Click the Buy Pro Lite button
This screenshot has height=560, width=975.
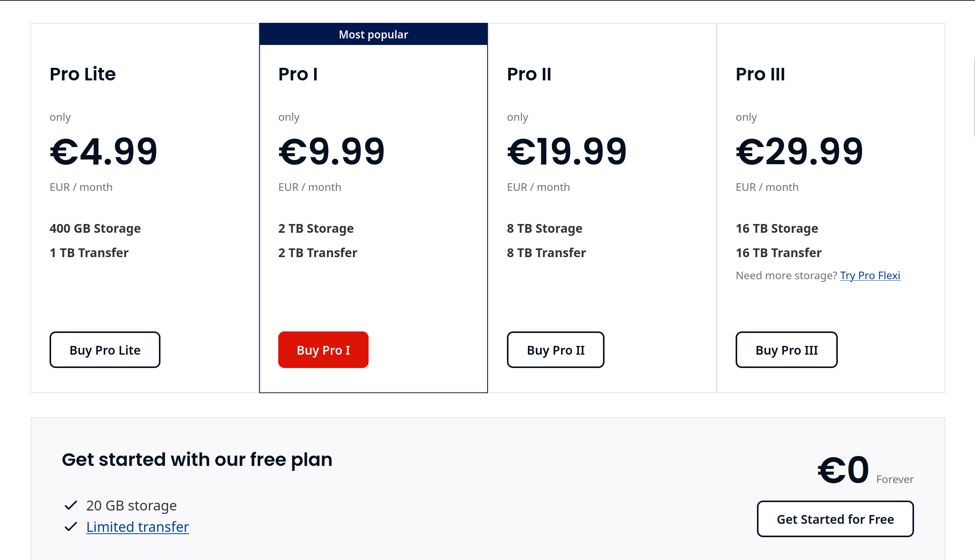(105, 350)
